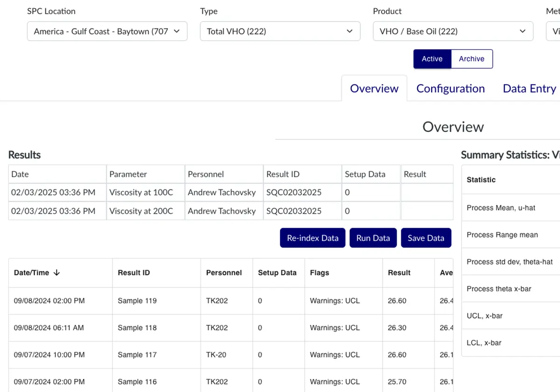560x392 pixels.
Task: Click the Statistic column header
Action: [x=481, y=180]
